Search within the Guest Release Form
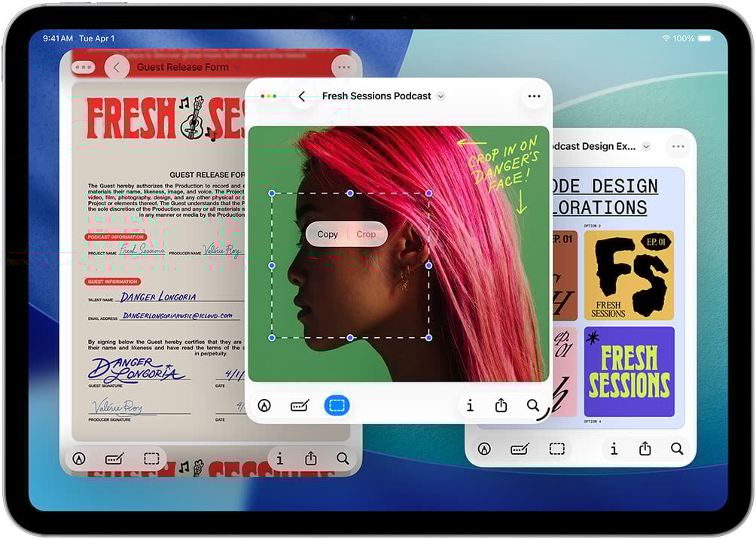This screenshot has height=539, width=756. 343,458
